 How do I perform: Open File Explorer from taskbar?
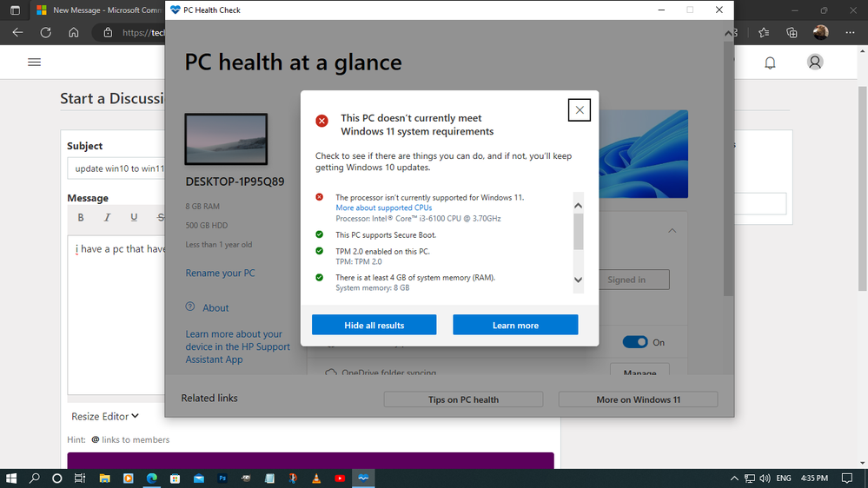[x=104, y=478]
